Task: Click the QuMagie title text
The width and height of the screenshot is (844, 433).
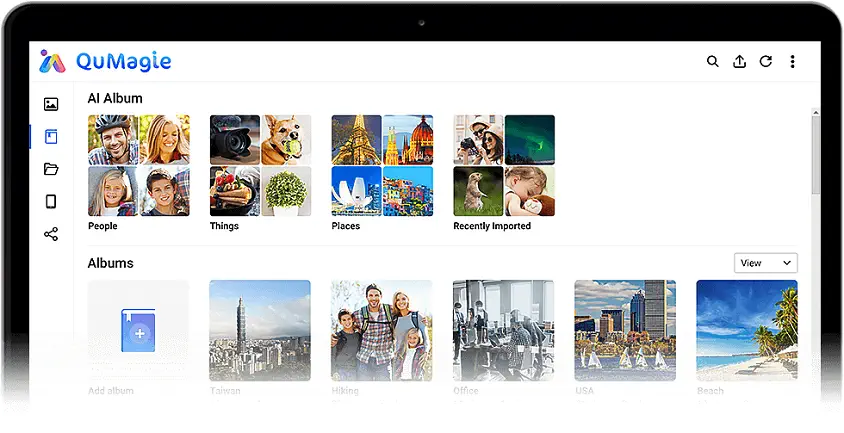Action: pos(123,61)
